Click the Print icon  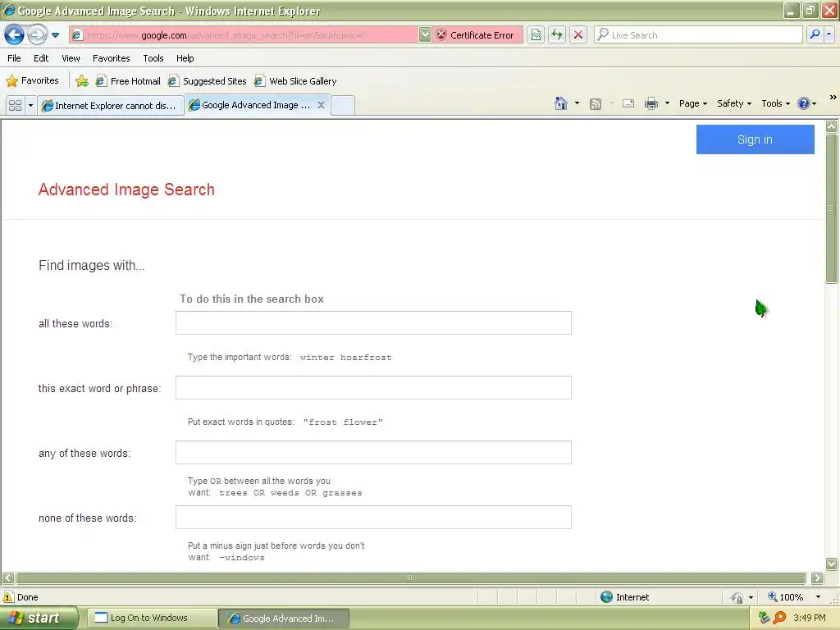(651, 103)
